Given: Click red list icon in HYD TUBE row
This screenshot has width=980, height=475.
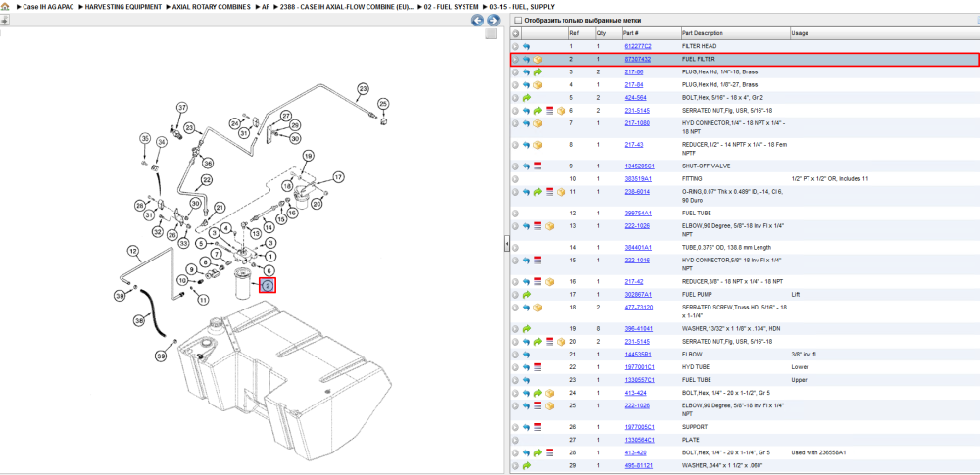Looking at the screenshot, I should coord(537,367).
